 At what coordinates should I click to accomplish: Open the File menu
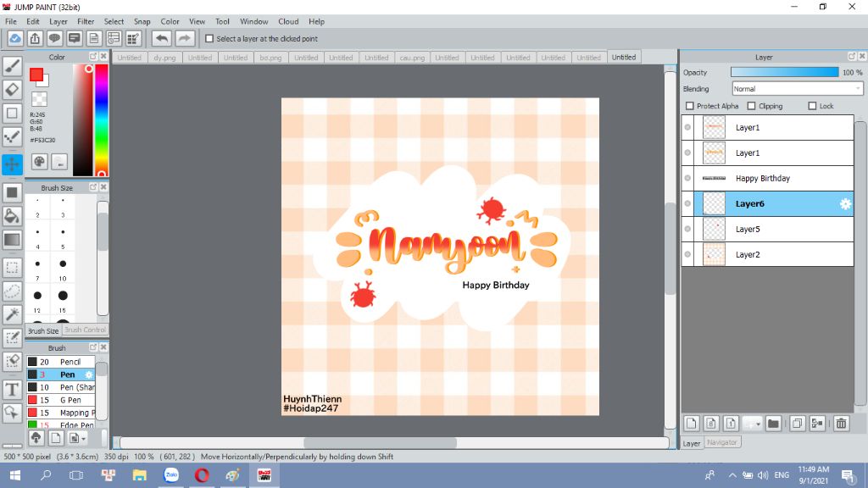(10, 21)
